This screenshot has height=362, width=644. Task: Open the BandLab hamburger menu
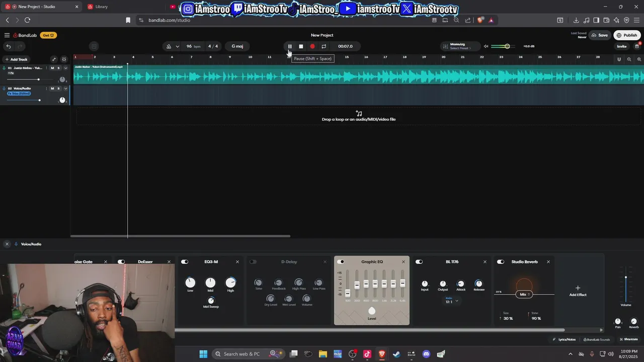pos(7,35)
